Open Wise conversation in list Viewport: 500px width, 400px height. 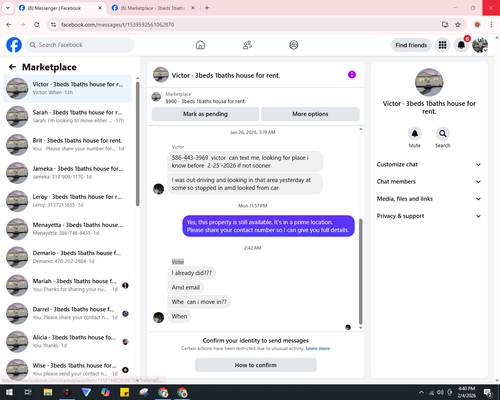click(x=67, y=369)
